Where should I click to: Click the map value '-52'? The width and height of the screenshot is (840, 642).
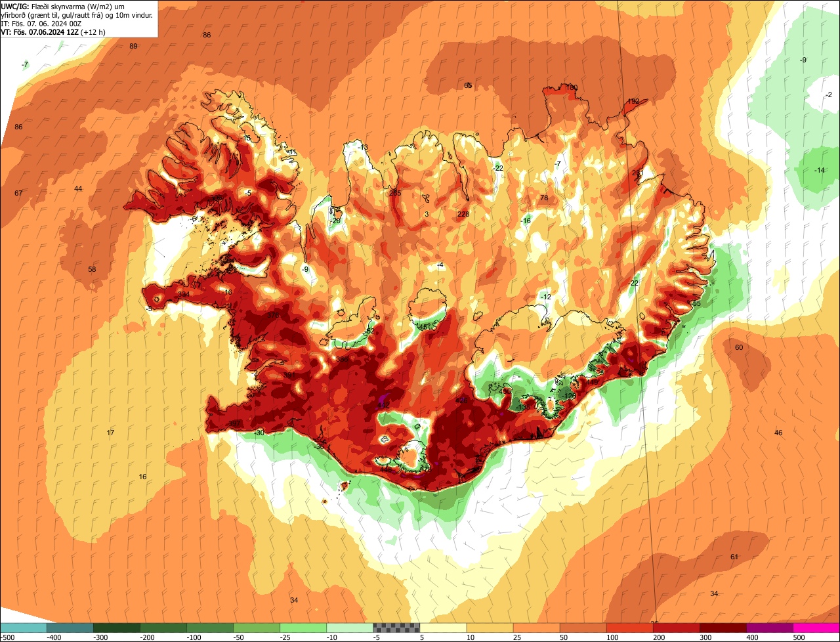click(x=369, y=332)
